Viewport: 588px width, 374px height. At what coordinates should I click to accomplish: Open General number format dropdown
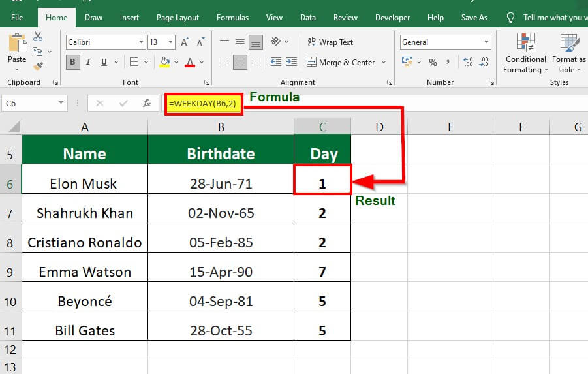[486, 42]
